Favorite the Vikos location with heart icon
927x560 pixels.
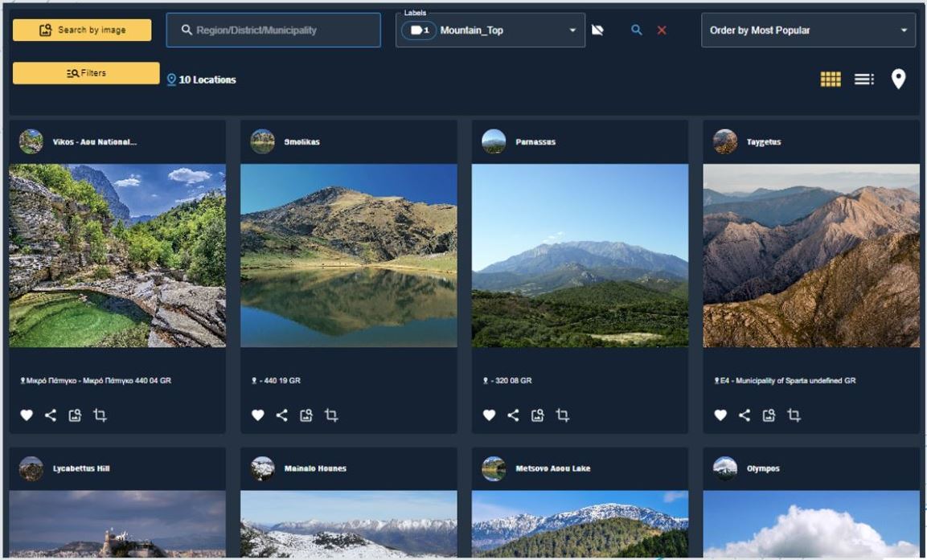click(27, 415)
